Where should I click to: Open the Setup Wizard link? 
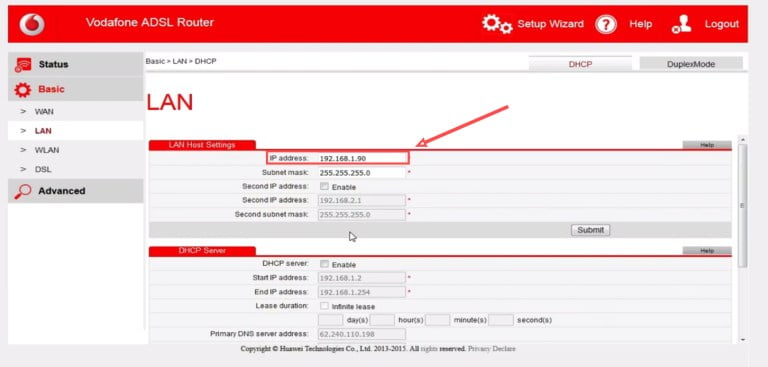[x=551, y=24]
